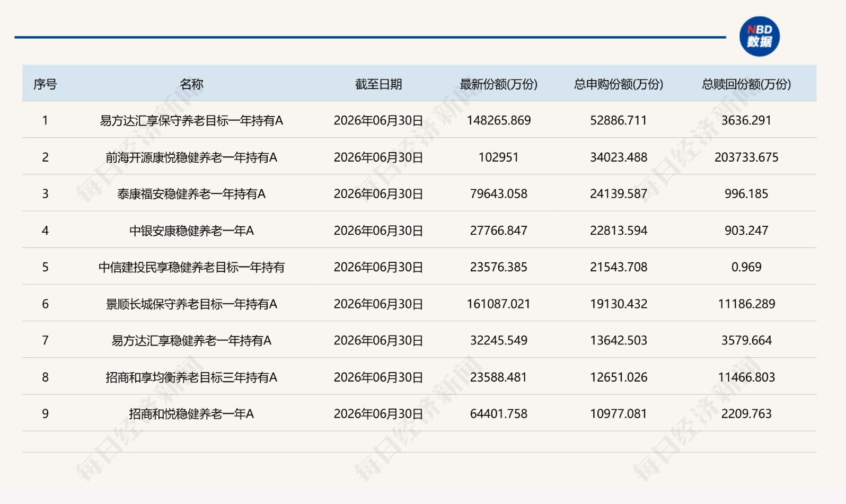Select redemption value 203733.675

tap(746, 157)
